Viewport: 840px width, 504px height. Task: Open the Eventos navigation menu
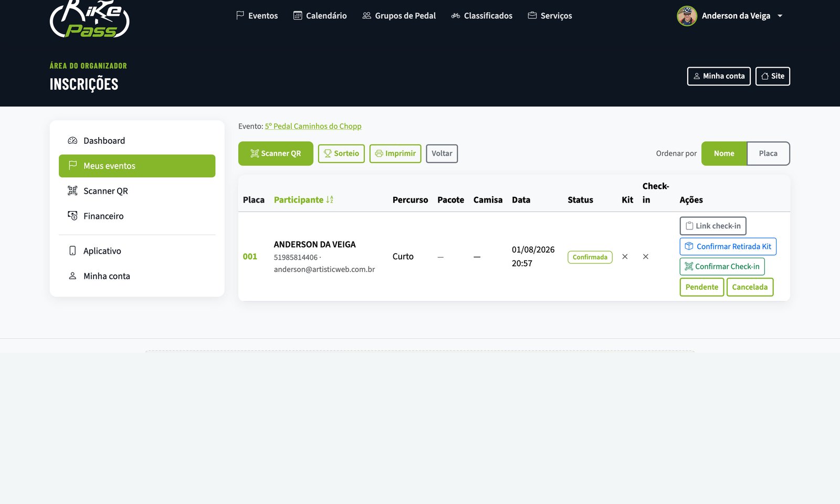click(x=257, y=16)
